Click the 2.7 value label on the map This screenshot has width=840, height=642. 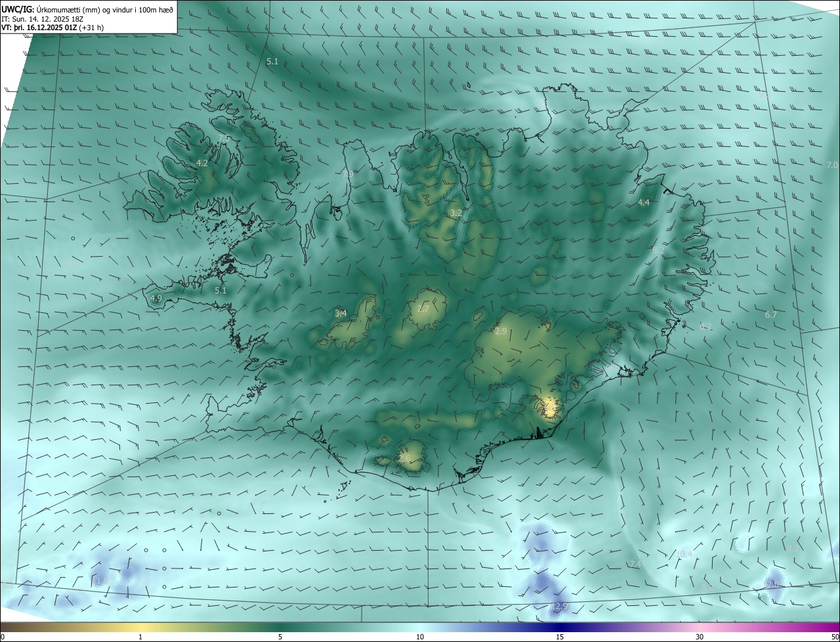tap(423, 309)
